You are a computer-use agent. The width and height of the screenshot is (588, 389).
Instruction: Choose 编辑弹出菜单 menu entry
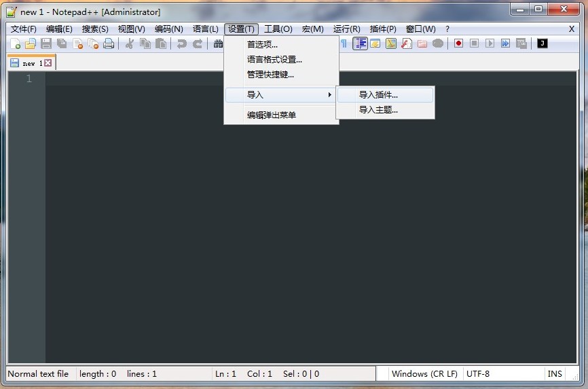click(281, 115)
